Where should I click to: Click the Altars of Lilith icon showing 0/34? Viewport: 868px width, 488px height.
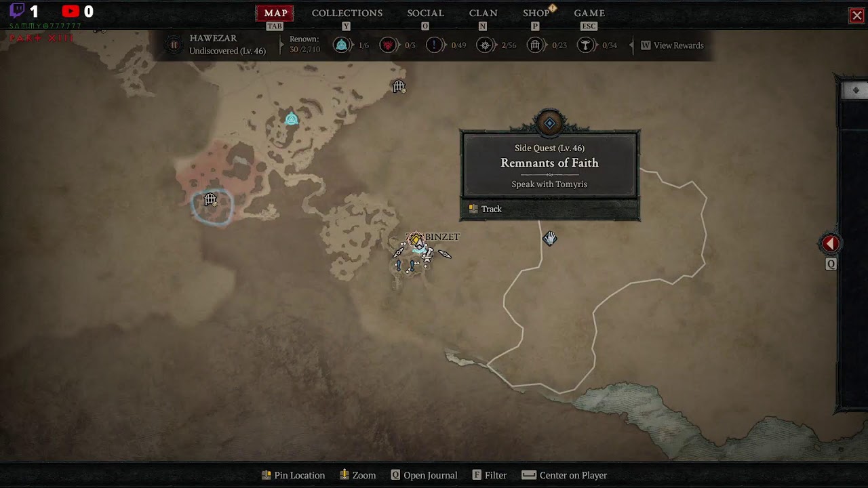(x=585, y=45)
